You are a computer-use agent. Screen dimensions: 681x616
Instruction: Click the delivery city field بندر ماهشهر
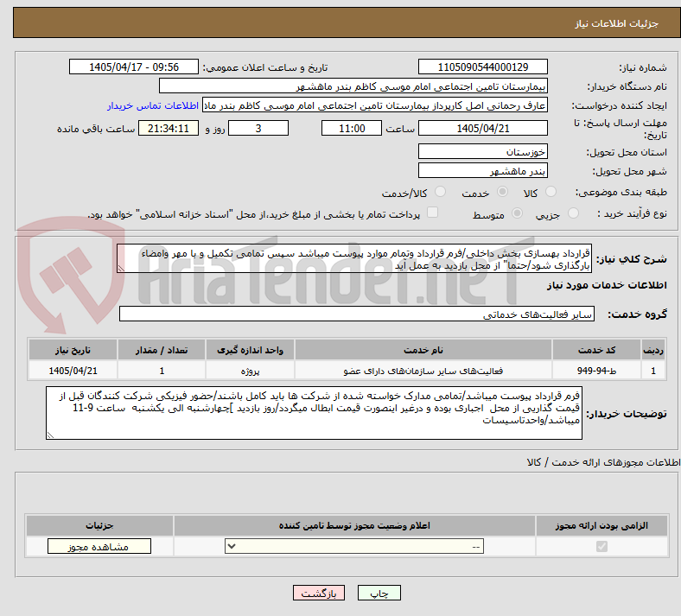483,170
